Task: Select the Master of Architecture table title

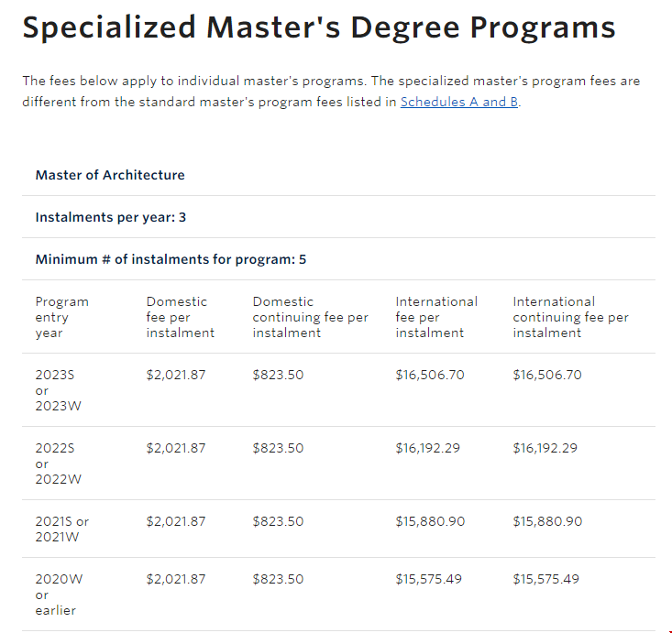Action: (110, 175)
